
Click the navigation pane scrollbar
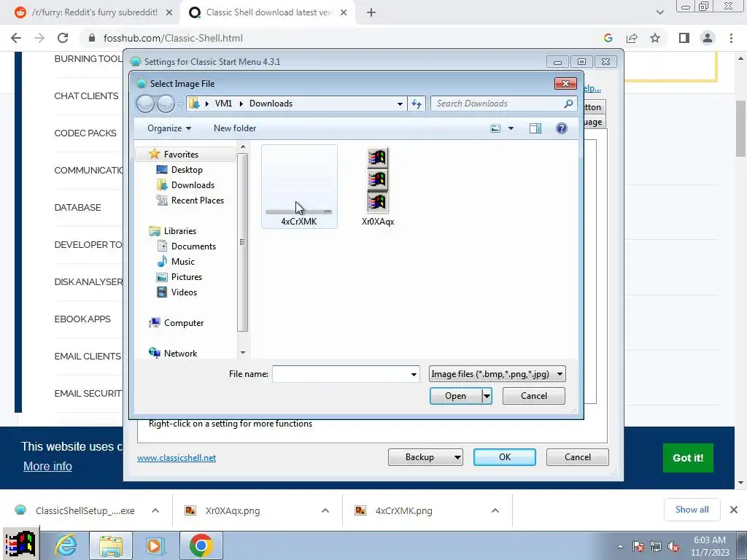coord(242,242)
